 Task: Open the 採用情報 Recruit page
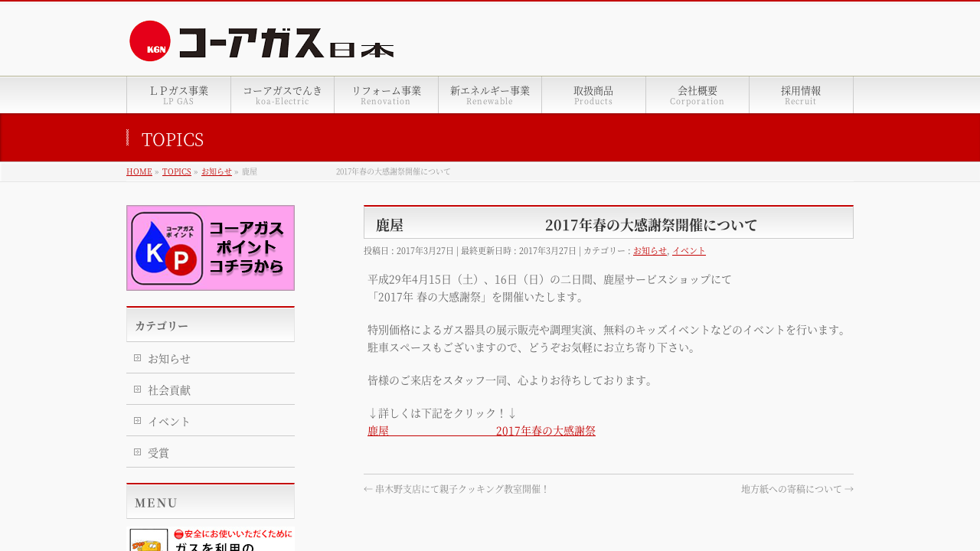coord(801,95)
